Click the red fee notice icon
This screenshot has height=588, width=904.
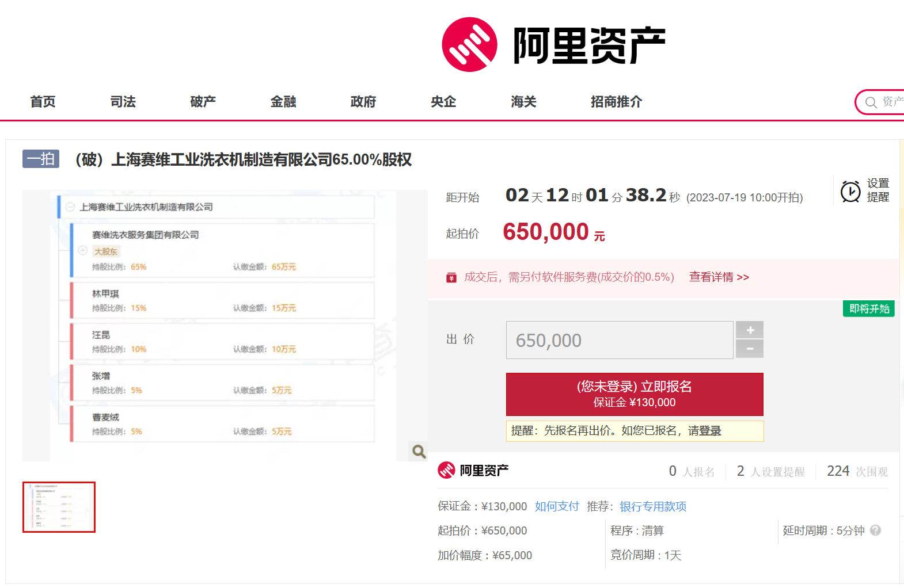pos(451,277)
